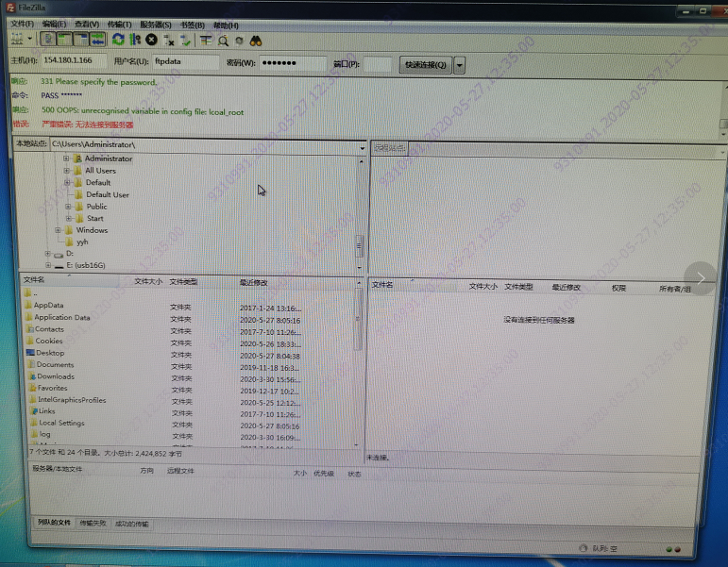Click the process queue toolbar icon
Viewport: 728px width, 567px height.
135,40
